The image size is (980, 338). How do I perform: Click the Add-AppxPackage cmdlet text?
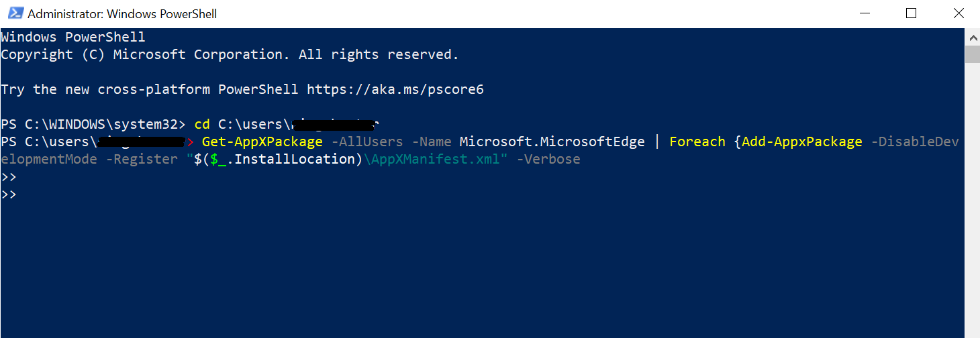(x=802, y=142)
